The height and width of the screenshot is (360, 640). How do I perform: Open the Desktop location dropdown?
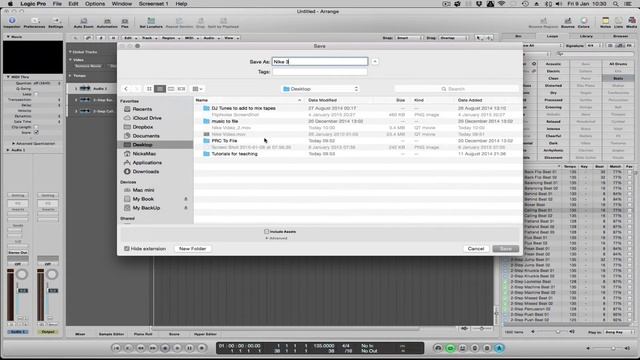click(x=320, y=89)
